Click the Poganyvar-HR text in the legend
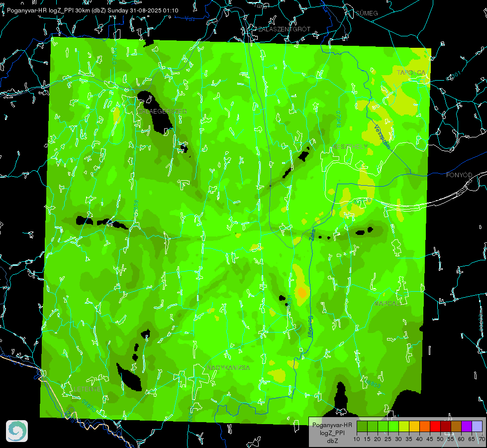Image resolution: width=487 pixels, height=448 pixels. (x=332, y=425)
